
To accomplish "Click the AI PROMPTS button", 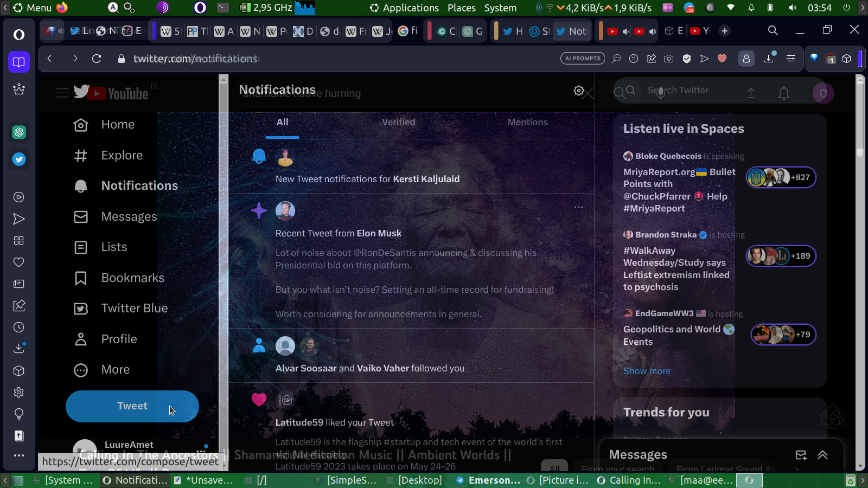I will (583, 59).
